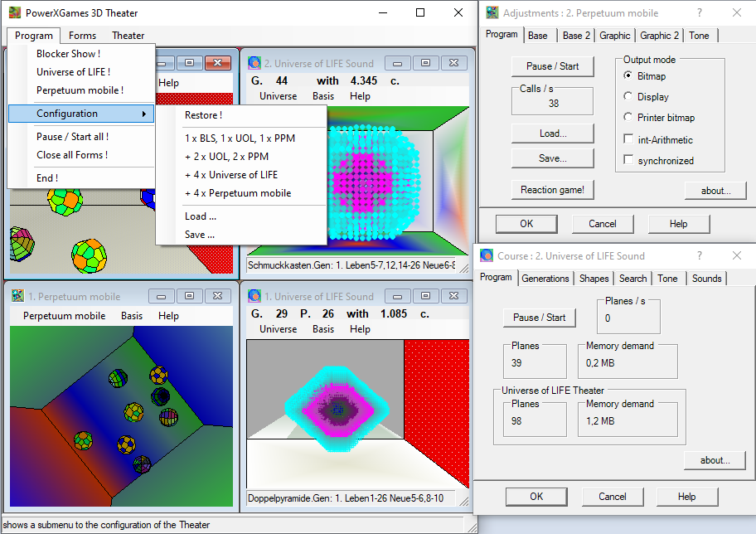Close the 1. Universe of LIFE Sound window
Screen dimensions: 756x534
click(453, 296)
